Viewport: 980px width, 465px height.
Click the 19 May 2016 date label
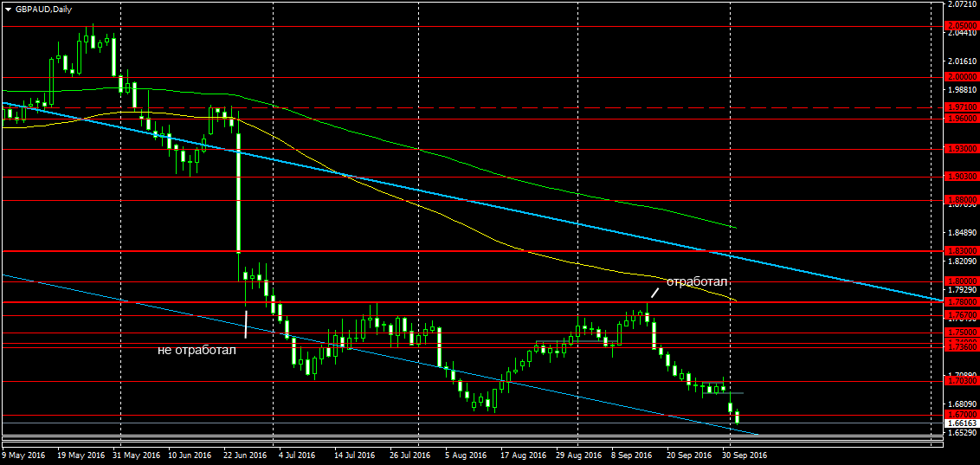pyautogui.click(x=81, y=455)
